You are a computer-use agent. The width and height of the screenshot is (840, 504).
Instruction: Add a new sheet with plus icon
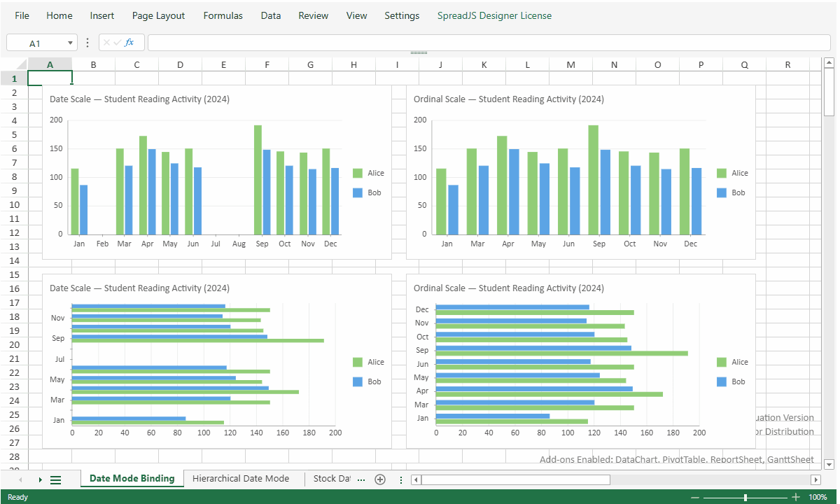tap(380, 479)
